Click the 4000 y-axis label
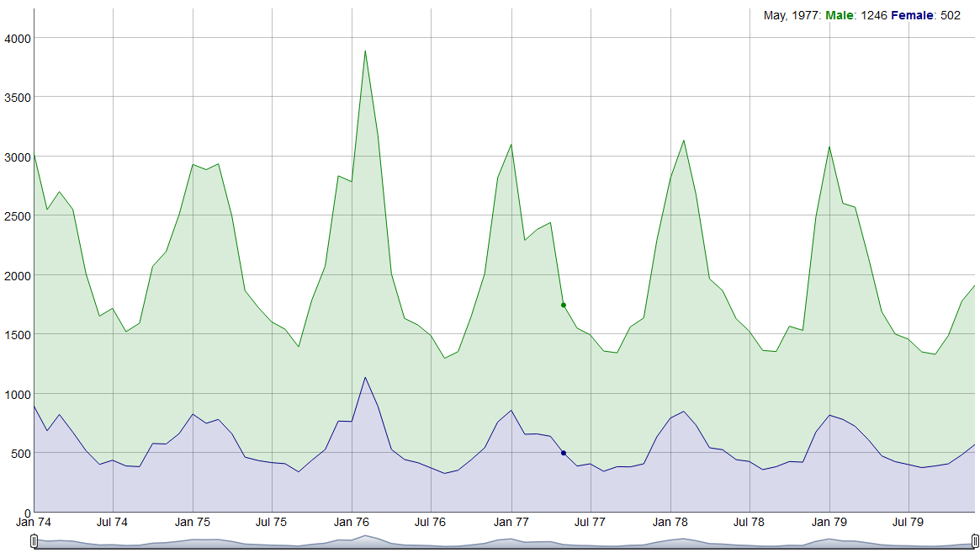The image size is (980, 553). tap(18, 39)
